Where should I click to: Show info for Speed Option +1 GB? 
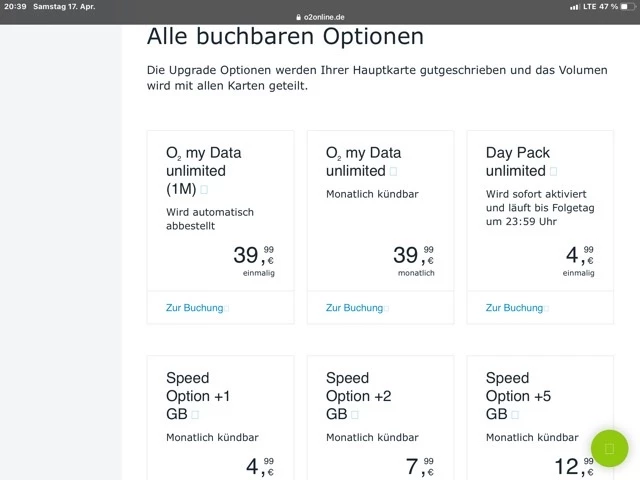[x=194, y=414]
